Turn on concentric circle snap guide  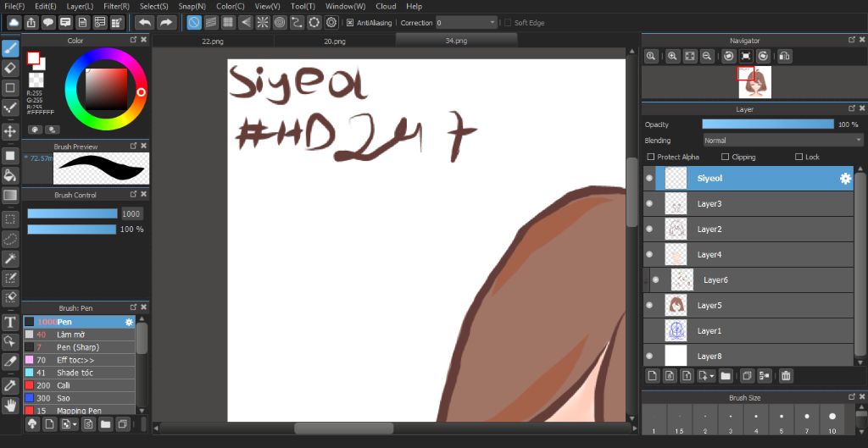pyautogui.click(x=280, y=23)
